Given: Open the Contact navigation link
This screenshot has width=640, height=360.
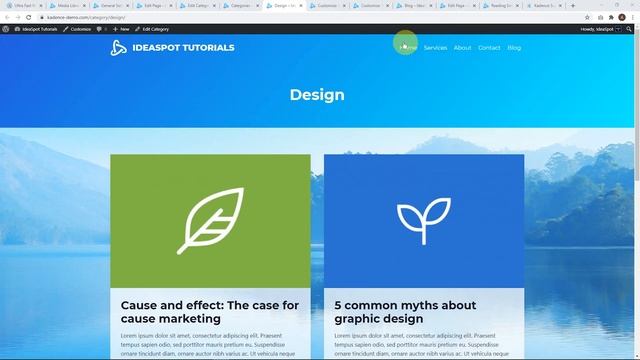Looking at the screenshot, I should click(489, 48).
